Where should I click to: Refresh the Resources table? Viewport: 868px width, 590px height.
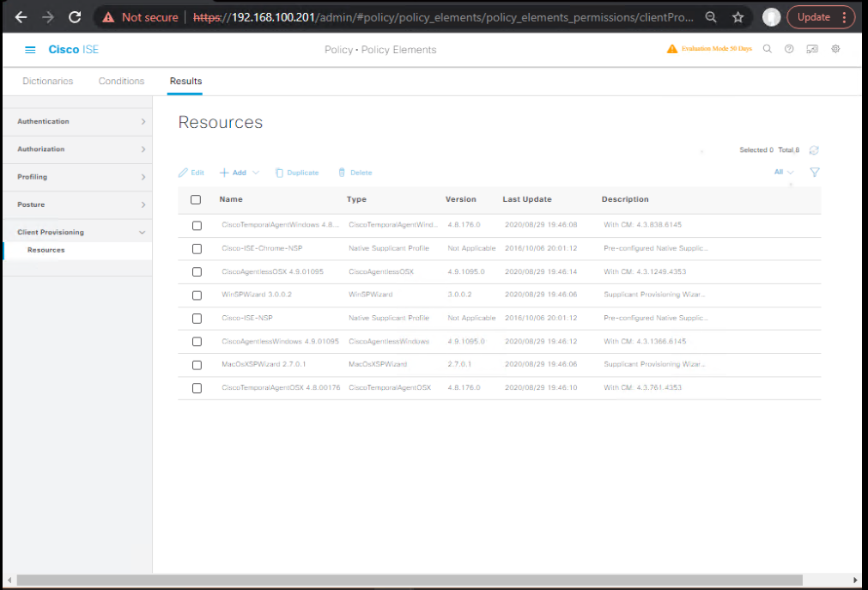click(814, 150)
